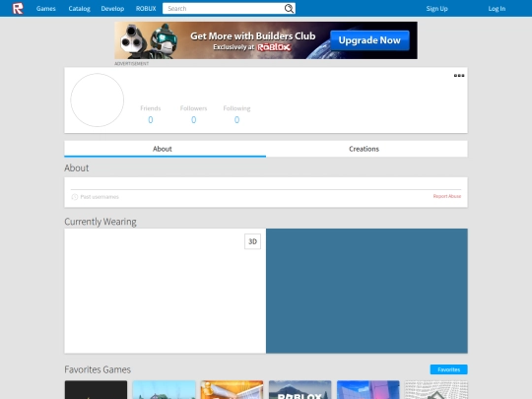Open the sky-blue house favorite game thumbnail
This screenshot has width=532, height=399.
click(x=164, y=389)
